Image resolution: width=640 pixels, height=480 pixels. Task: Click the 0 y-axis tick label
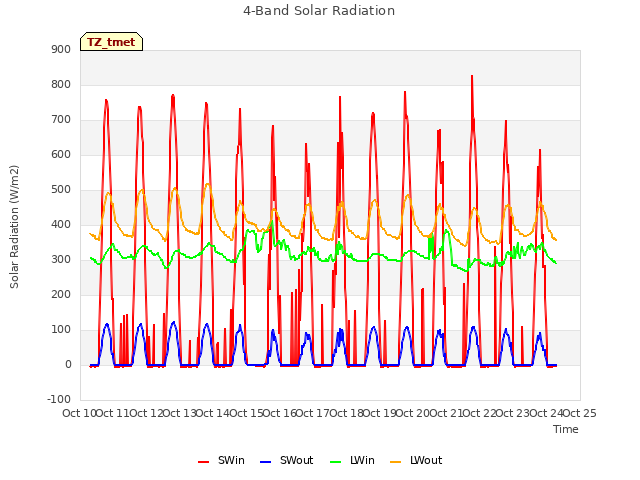tap(68, 364)
